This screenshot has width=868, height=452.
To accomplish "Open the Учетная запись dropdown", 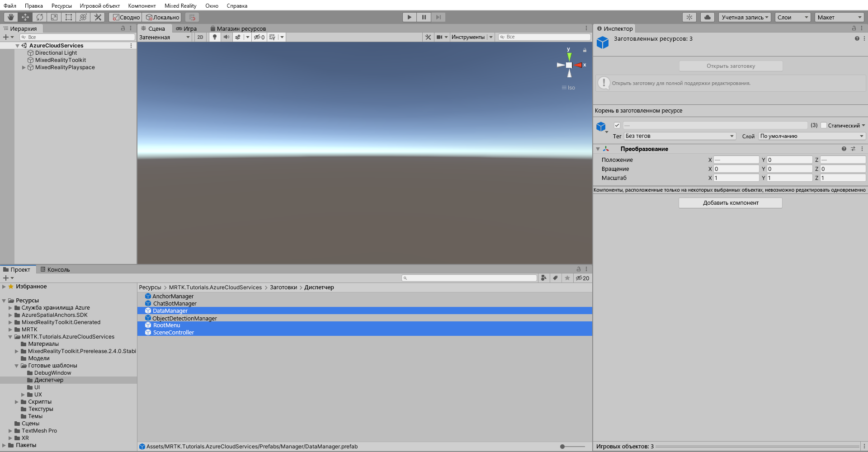I will click(x=745, y=17).
